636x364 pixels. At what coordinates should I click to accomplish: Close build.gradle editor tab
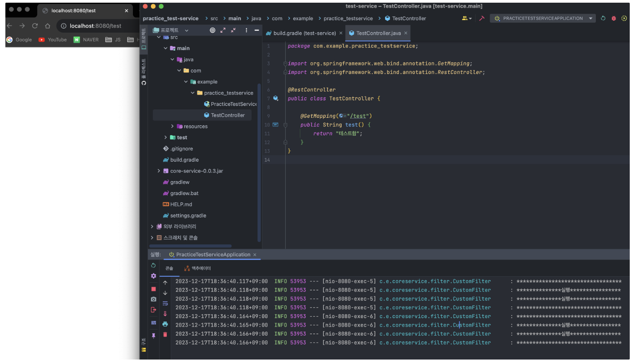coord(341,33)
